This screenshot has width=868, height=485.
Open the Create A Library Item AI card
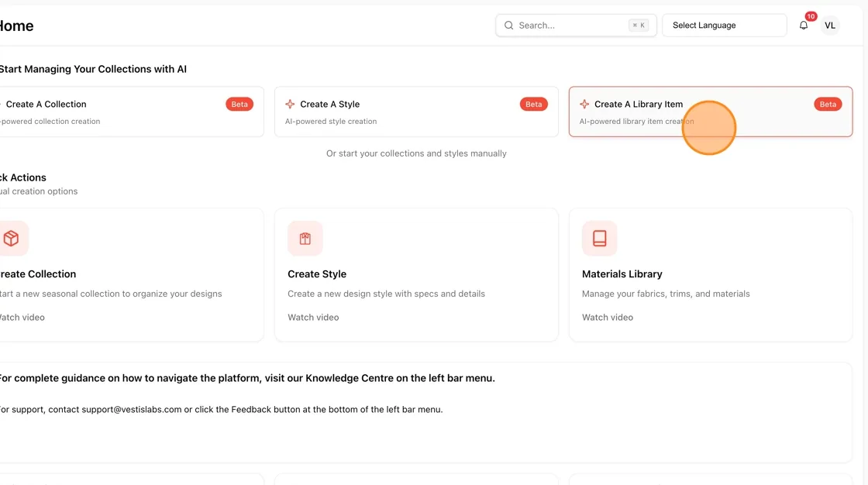click(x=711, y=112)
